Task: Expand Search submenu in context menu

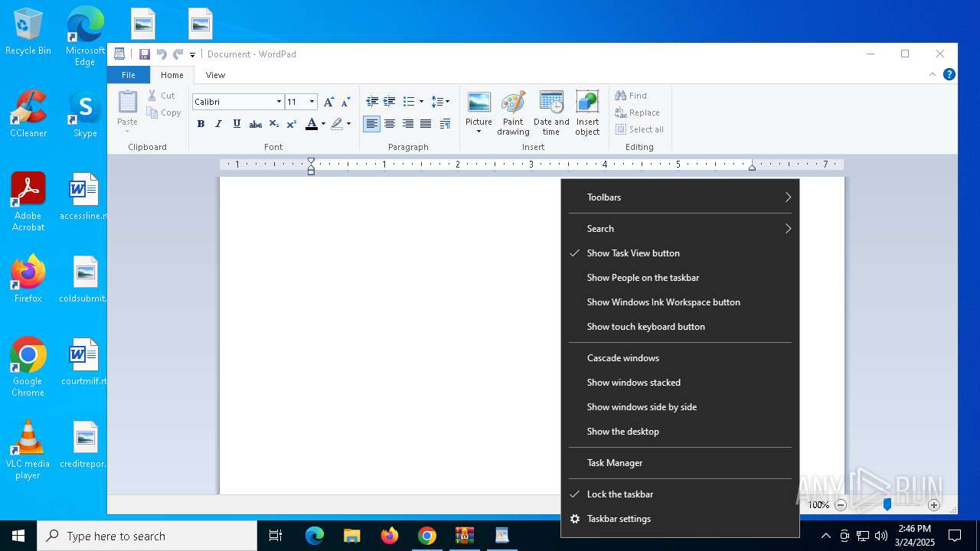Action: pos(680,229)
